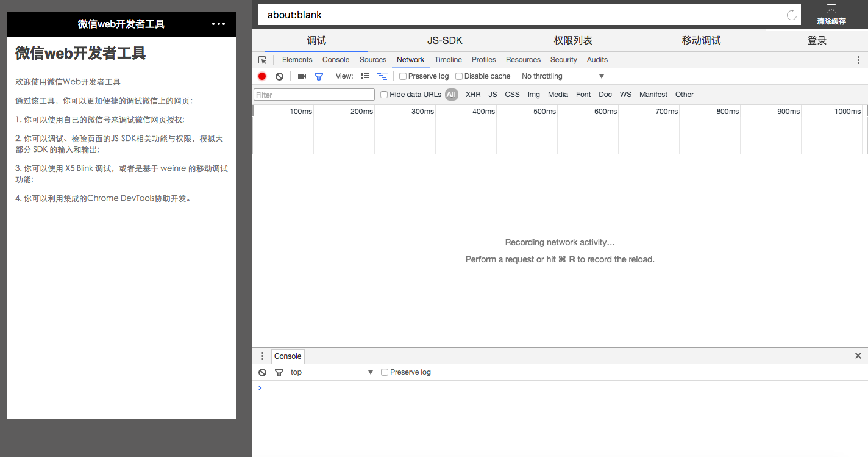The height and width of the screenshot is (457, 868).
Task: Select the Console drawer tab
Action: coord(288,356)
